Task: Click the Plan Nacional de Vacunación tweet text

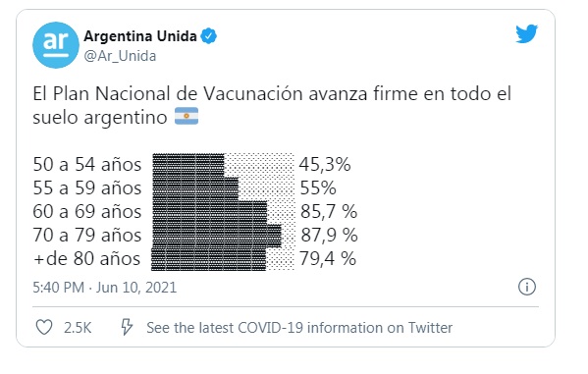Action: click(x=272, y=105)
